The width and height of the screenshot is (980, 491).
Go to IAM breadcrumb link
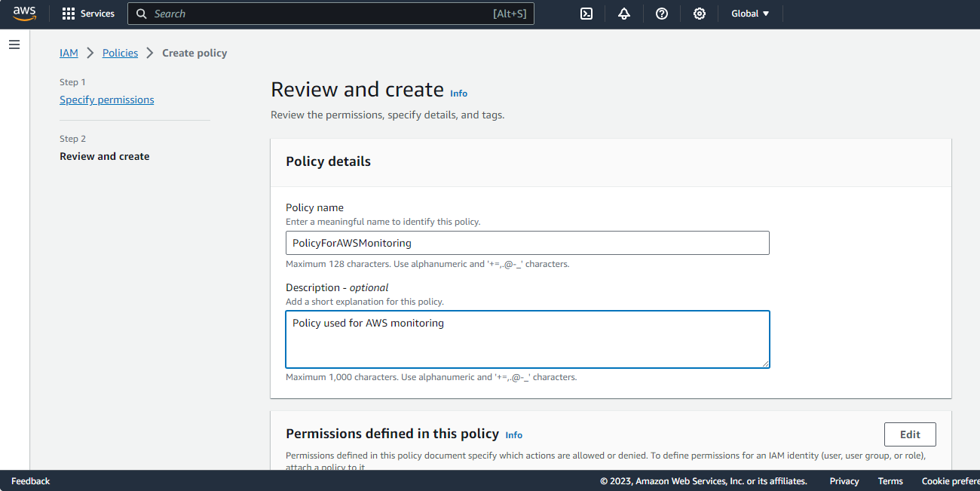69,53
